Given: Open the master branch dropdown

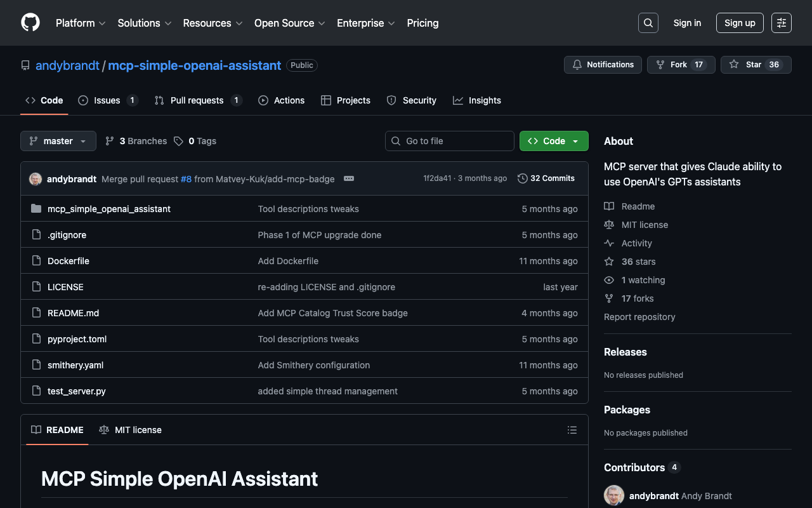Looking at the screenshot, I should [x=58, y=141].
